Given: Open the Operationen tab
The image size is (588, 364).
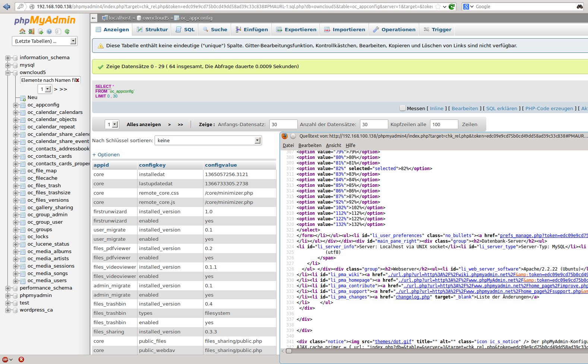Looking at the screenshot, I should [394, 29].
